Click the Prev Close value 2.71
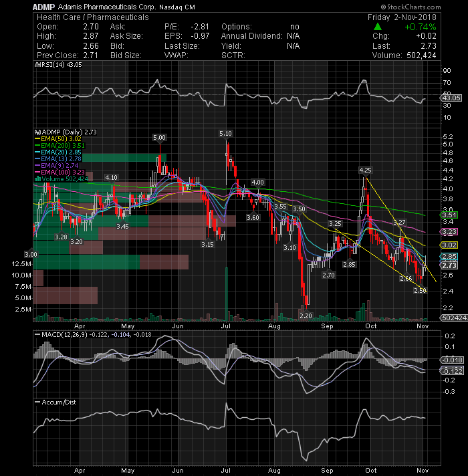Image resolution: width=468 pixels, height=476 pixels. point(90,55)
